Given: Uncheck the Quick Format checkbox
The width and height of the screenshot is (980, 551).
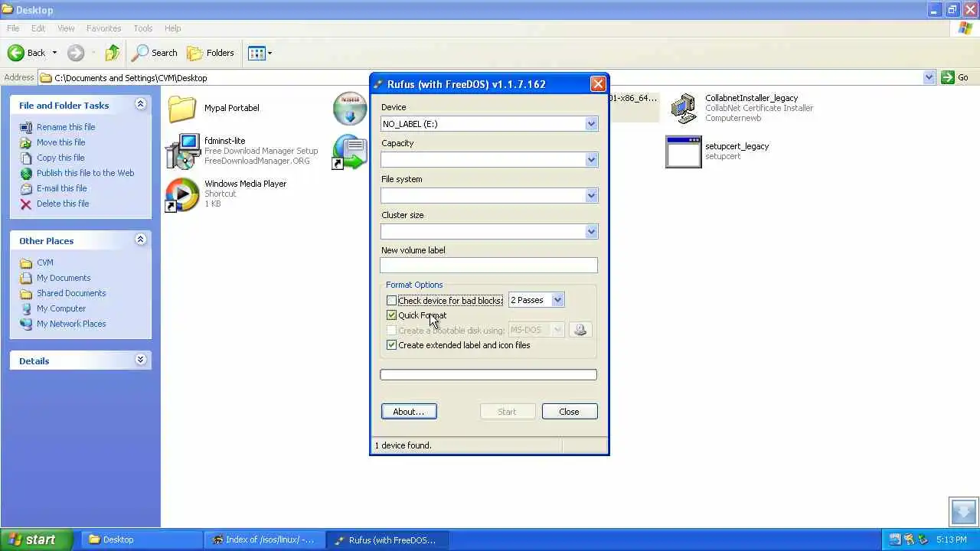Looking at the screenshot, I should click(391, 315).
